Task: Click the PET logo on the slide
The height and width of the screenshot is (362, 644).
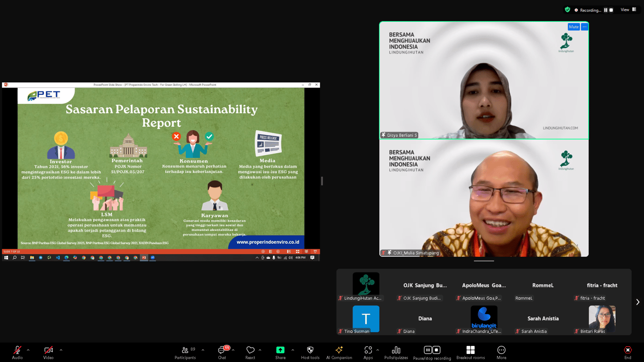Action: pos(44,96)
